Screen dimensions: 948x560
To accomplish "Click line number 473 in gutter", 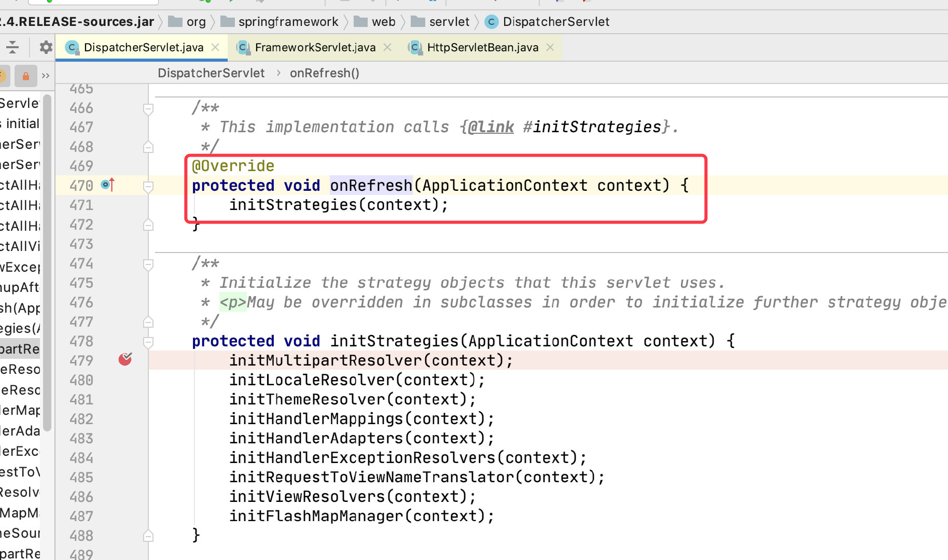I will (81, 244).
